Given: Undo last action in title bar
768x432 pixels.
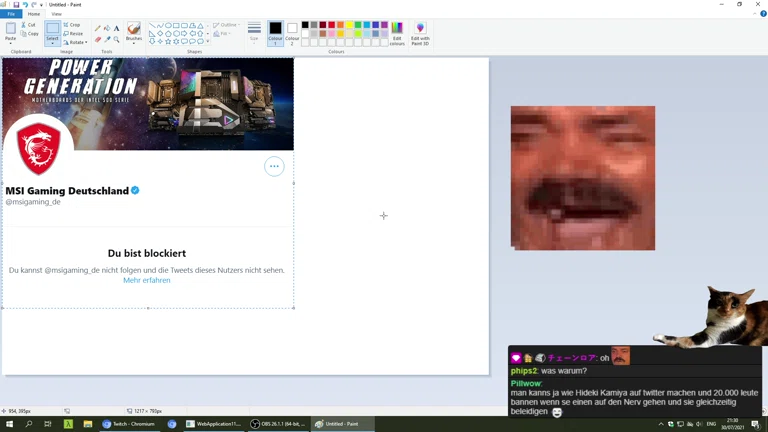Looking at the screenshot, I should (x=25, y=4).
